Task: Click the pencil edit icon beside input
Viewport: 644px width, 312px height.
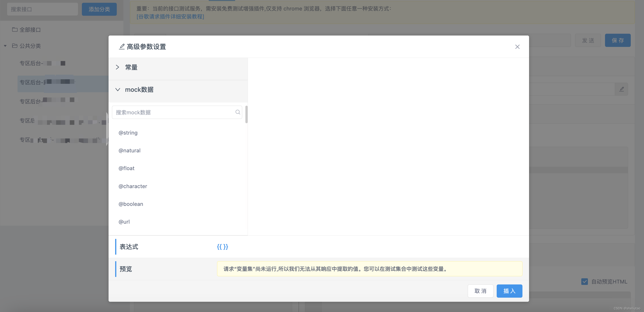Action: coord(621,89)
